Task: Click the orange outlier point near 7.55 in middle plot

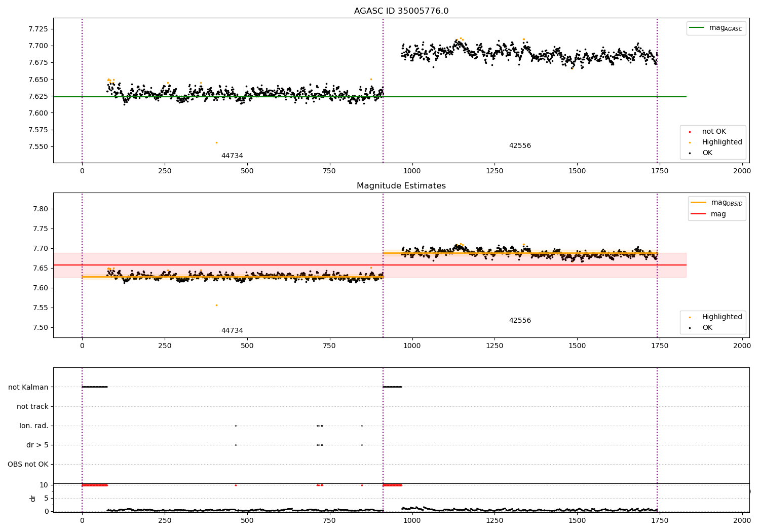Action: tap(216, 305)
